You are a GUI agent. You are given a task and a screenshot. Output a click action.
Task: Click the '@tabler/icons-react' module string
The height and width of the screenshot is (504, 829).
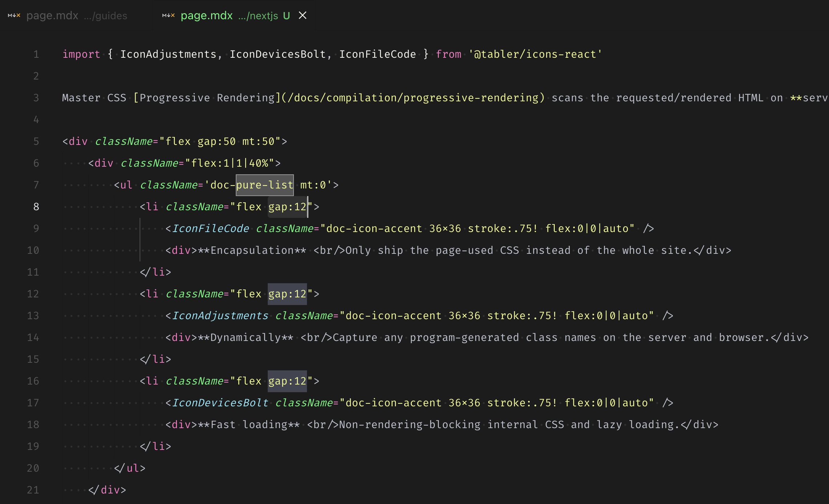[535, 54]
